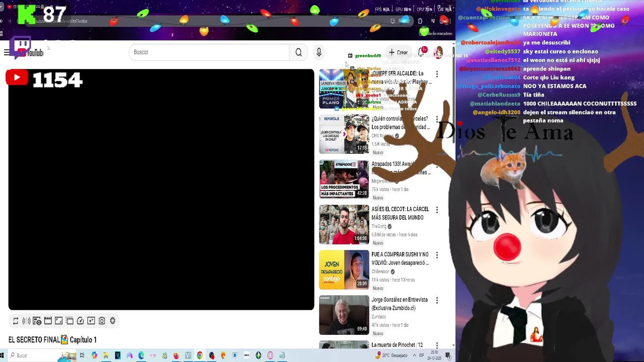
Task: Start voice search with microphone icon
Action: (x=318, y=52)
